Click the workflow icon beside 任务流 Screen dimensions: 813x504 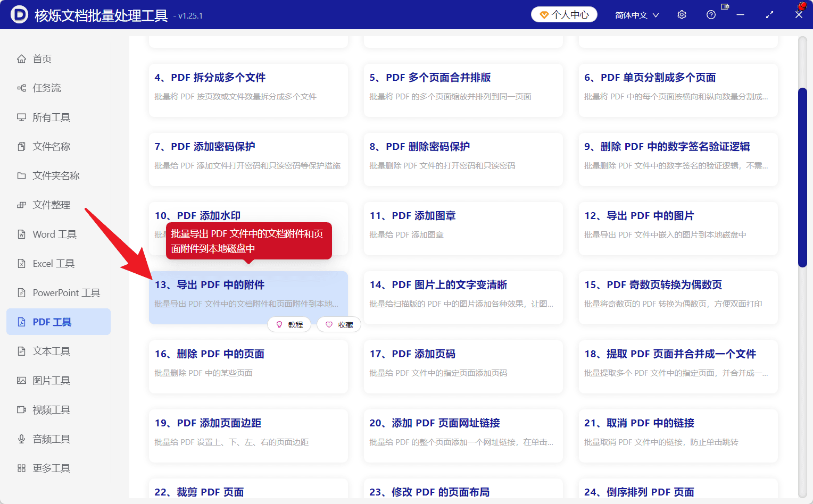(21, 88)
